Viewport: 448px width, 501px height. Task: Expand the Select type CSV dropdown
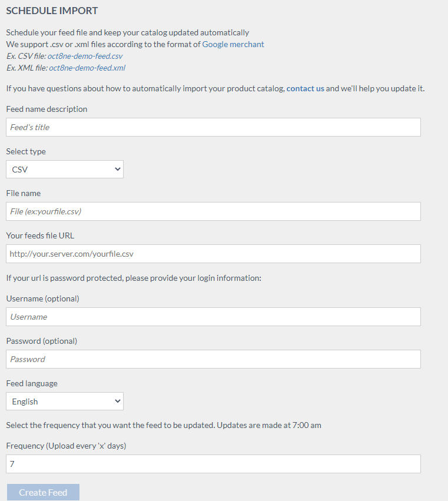click(65, 170)
